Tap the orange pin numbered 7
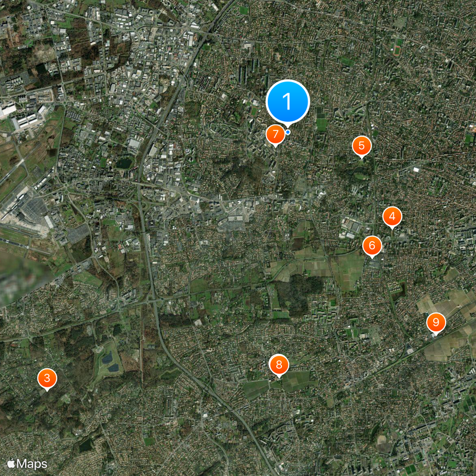This screenshot has height=476, width=476. pos(275,134)
